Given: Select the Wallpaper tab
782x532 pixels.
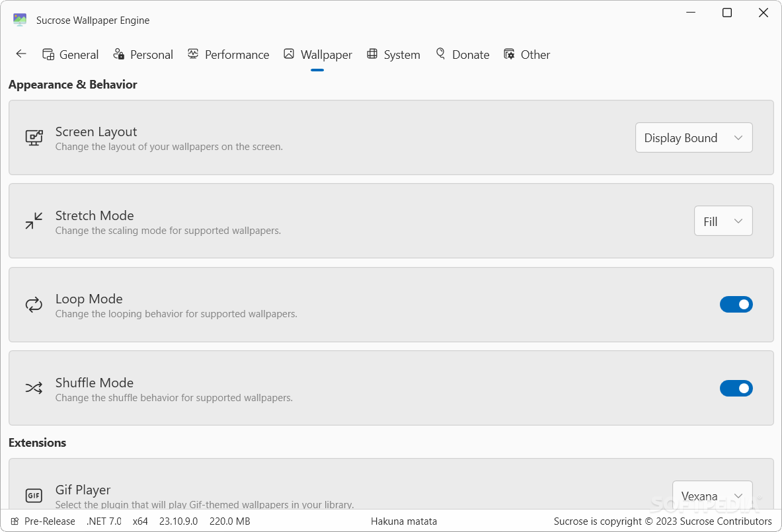Looking at the screenshot, I should pos(318,54).
